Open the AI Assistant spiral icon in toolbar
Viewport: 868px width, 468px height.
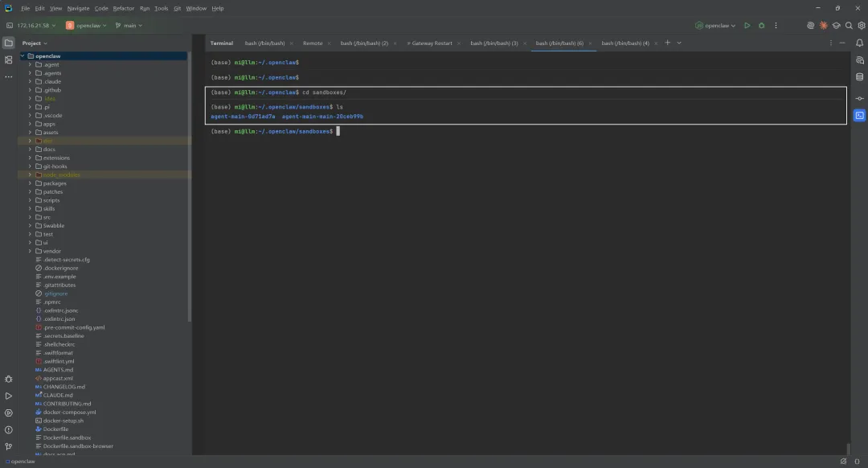pos(810,26)
